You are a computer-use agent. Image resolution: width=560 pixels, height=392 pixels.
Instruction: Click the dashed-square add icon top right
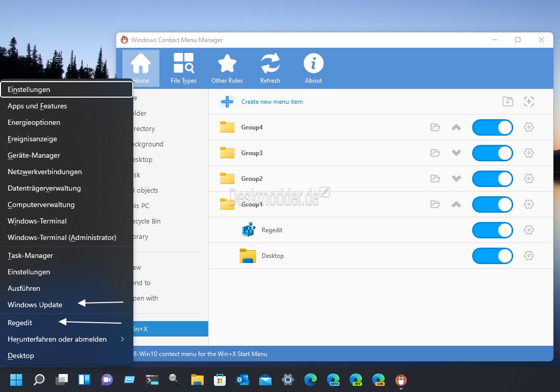tap(529, 102)
